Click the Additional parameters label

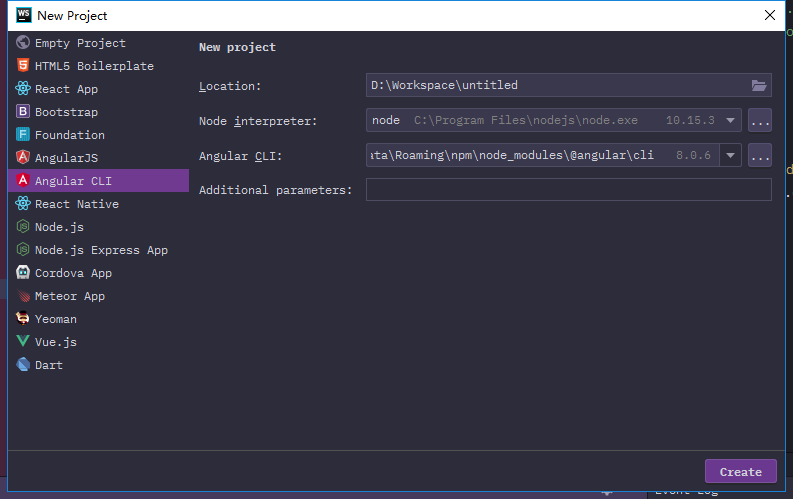point(275,190)
